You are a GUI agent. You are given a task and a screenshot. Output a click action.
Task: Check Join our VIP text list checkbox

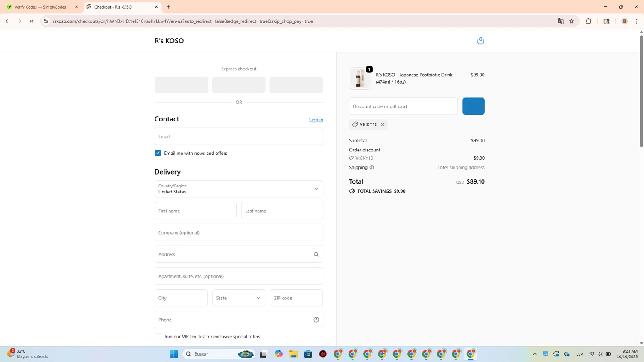coord(158,337)
